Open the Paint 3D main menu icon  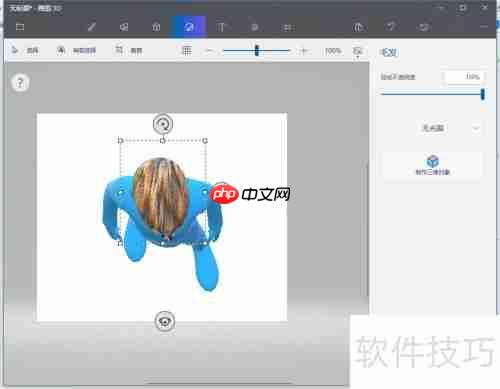(x=20, y=27)
